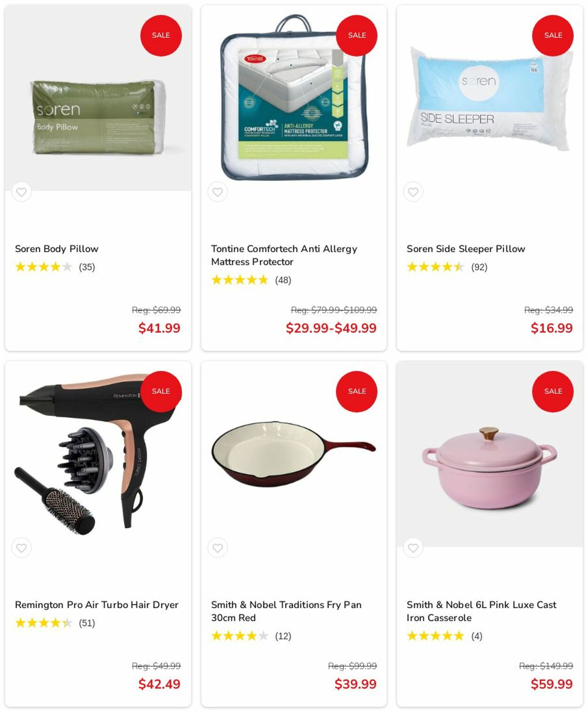This screenshot has width=588, height=712.
Task: Open Soren Side Sleeper Pillow title link
Action: [466, 249]
